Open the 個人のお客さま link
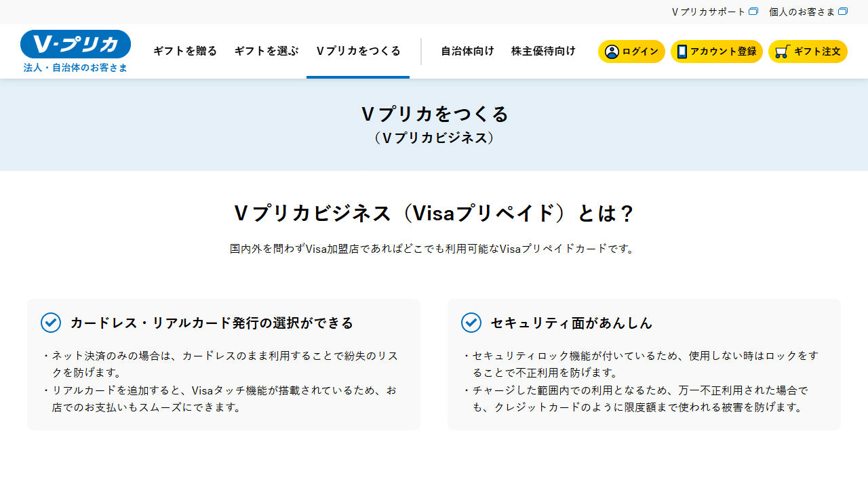The width and height of the screenshot is (868, 488). [x=808, y=12]
